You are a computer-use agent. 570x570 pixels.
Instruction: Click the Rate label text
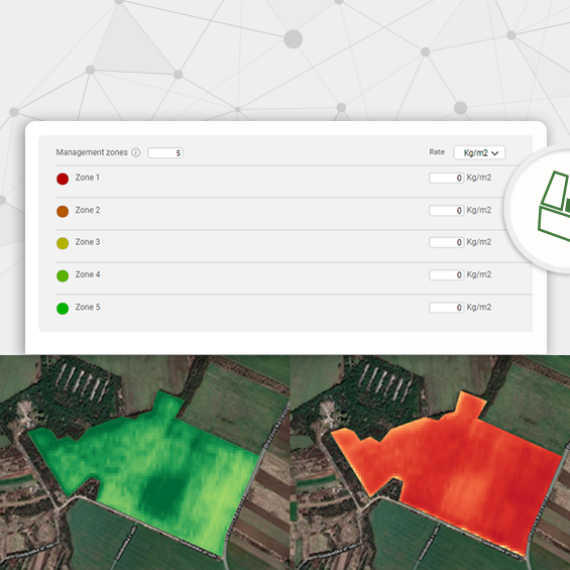[x=437, y=152]
